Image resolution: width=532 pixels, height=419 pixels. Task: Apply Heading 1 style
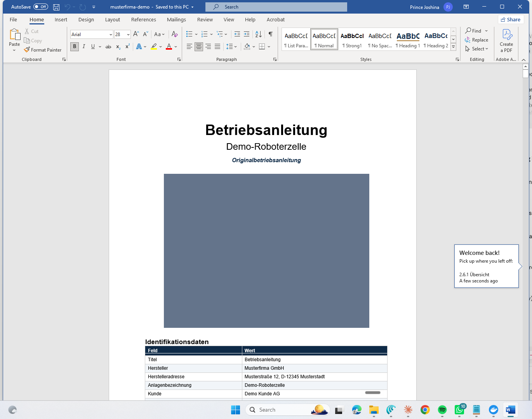(x=408, y=40)
